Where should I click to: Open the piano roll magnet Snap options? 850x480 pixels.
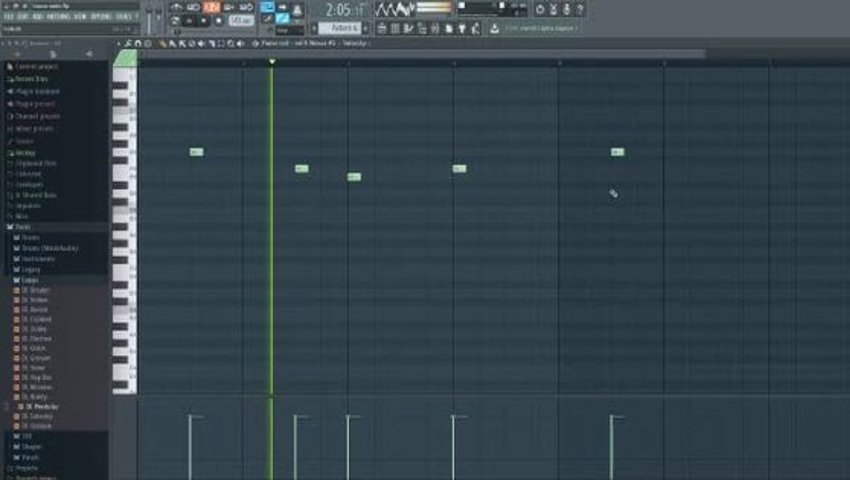(x=137, y=43)
